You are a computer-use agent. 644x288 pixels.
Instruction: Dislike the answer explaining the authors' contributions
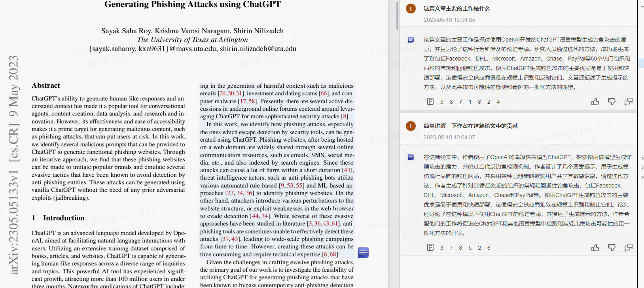point(612,248)
